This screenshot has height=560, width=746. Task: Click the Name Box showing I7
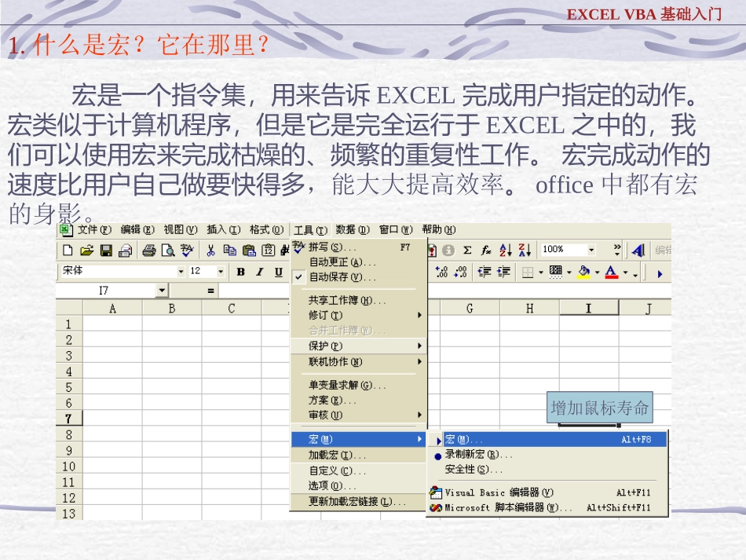107,291
